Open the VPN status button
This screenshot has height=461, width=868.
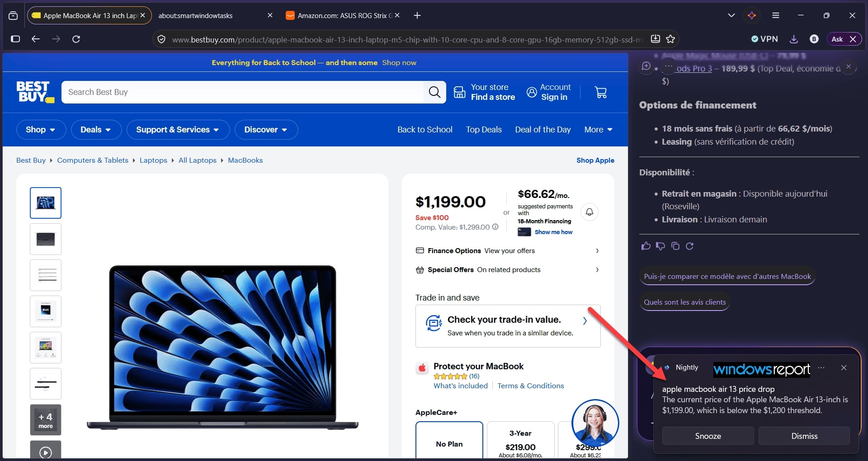[x=764, y=39]
